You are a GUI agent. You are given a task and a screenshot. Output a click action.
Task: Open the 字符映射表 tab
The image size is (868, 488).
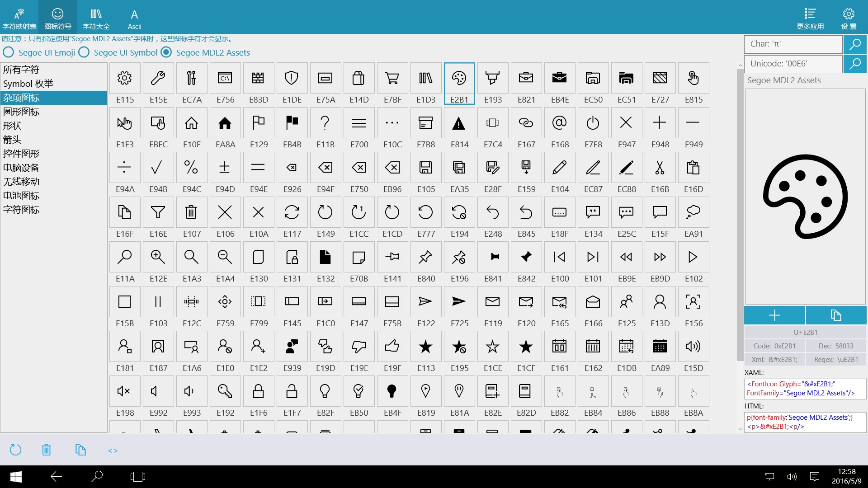pyautogui.click(x=19, y=17)
